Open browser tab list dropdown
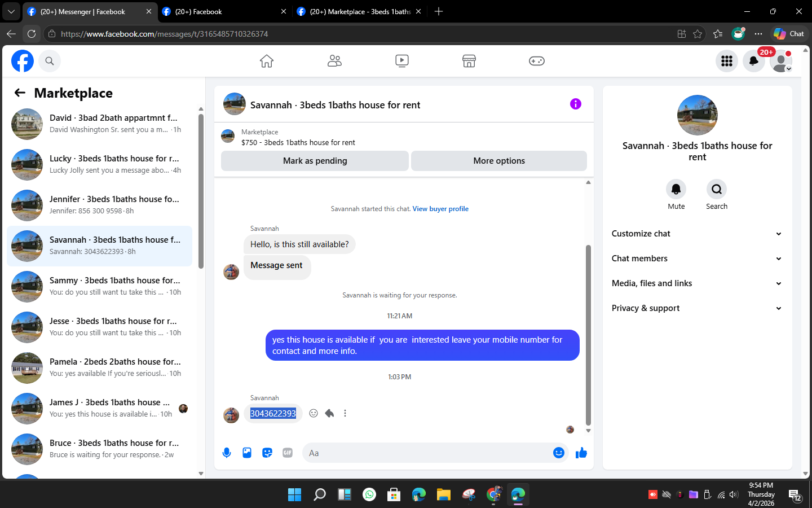The image size is (812, 508). pyautogui.click(x=11, y=11)
